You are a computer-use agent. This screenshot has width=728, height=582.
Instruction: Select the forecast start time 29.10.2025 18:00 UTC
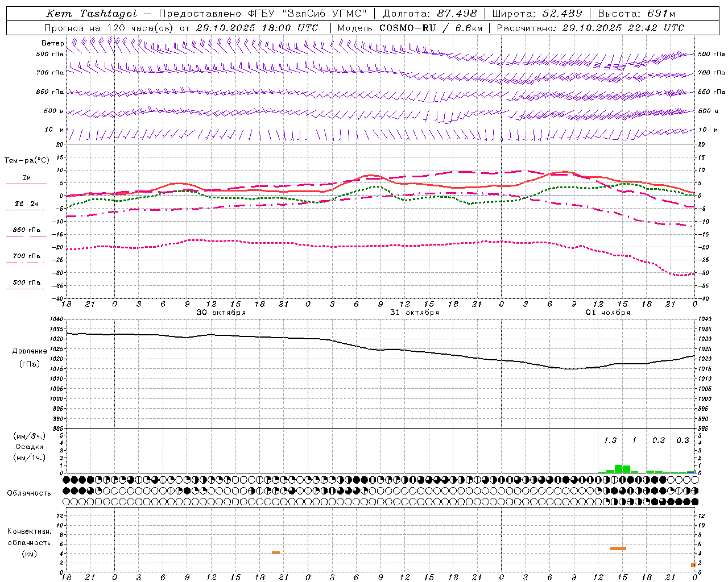tap(257, 28)
